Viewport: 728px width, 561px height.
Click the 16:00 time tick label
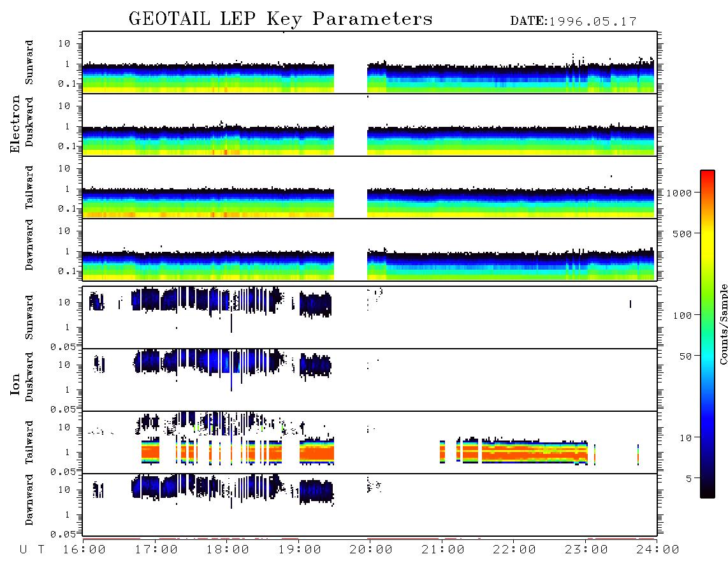pyautogui.click(x=84, y=550)
